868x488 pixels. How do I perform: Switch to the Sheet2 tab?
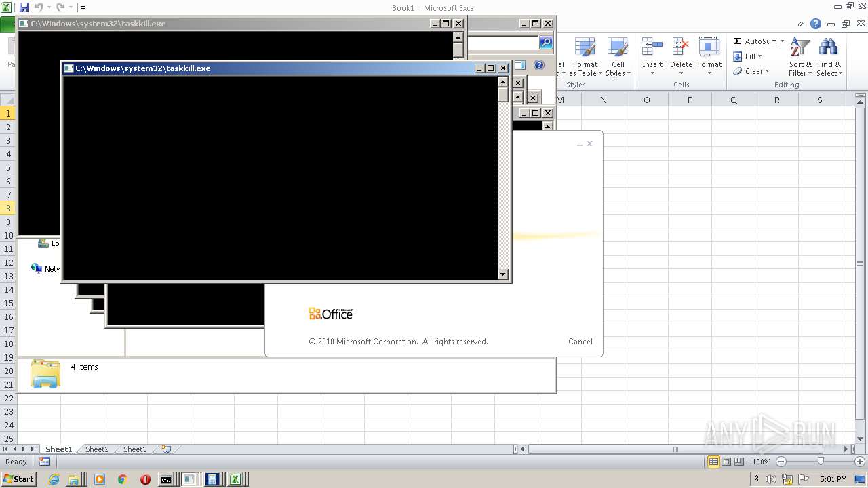click(x=96, y=449)
